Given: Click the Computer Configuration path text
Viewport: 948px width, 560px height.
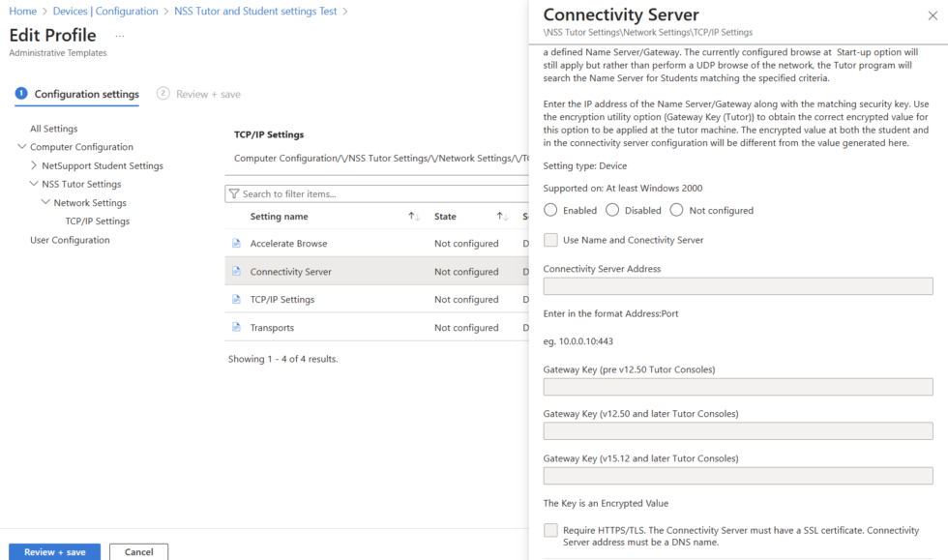Looking at the screenshot, I should (x=381, y=158).
